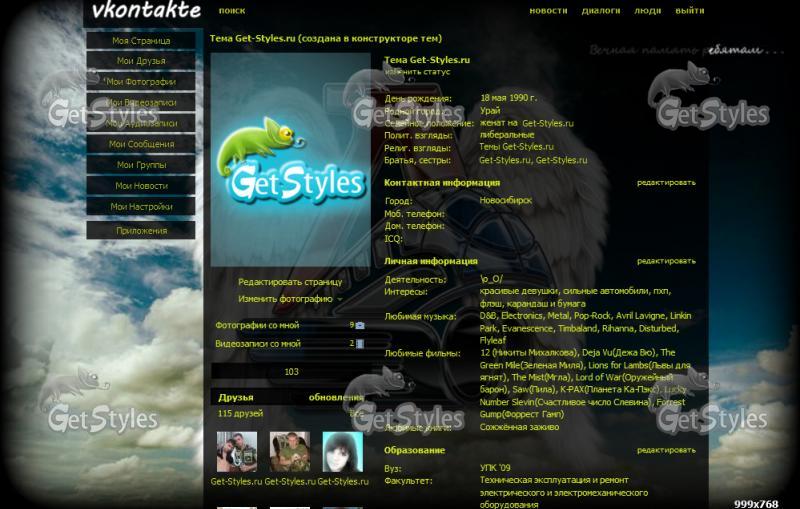Open Мои Сообщения in the sidebar
The width and height of the screenshot is (800, 509).
pyautogui.click(x=141, y=144)
